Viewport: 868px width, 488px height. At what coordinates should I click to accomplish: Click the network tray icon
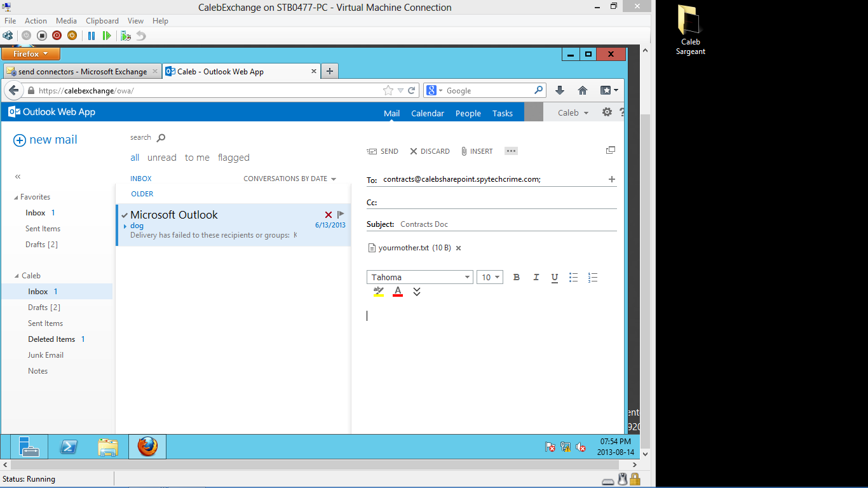[x=566, y=447]
